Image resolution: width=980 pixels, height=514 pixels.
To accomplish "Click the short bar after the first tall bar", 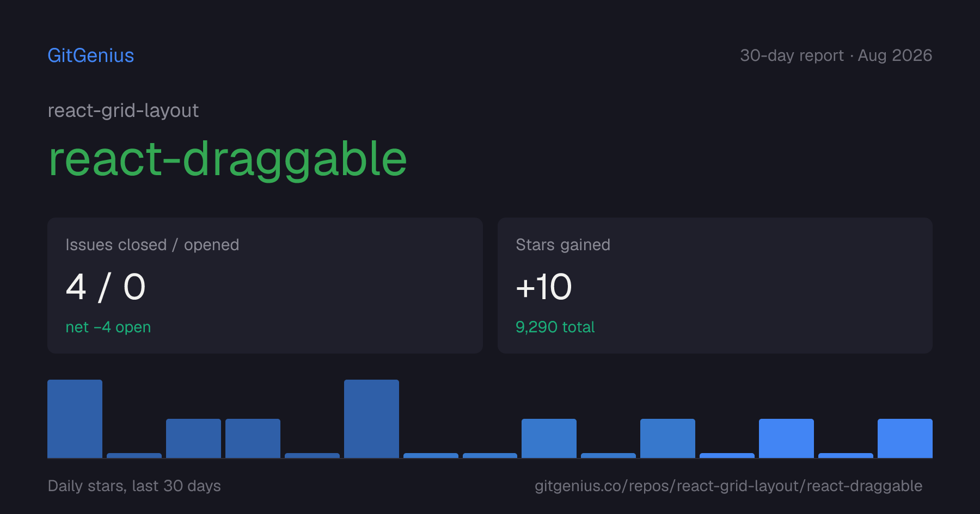I will point(134,455).
